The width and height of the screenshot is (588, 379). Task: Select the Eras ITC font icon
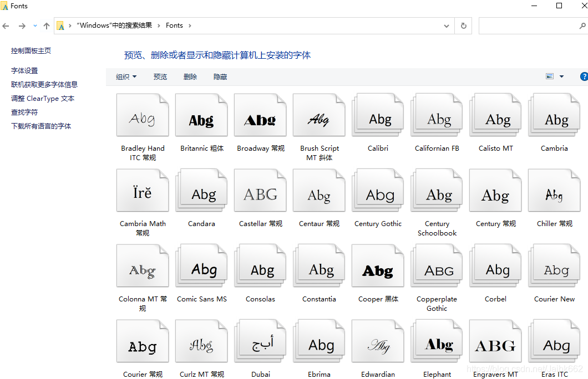point(554,341)
